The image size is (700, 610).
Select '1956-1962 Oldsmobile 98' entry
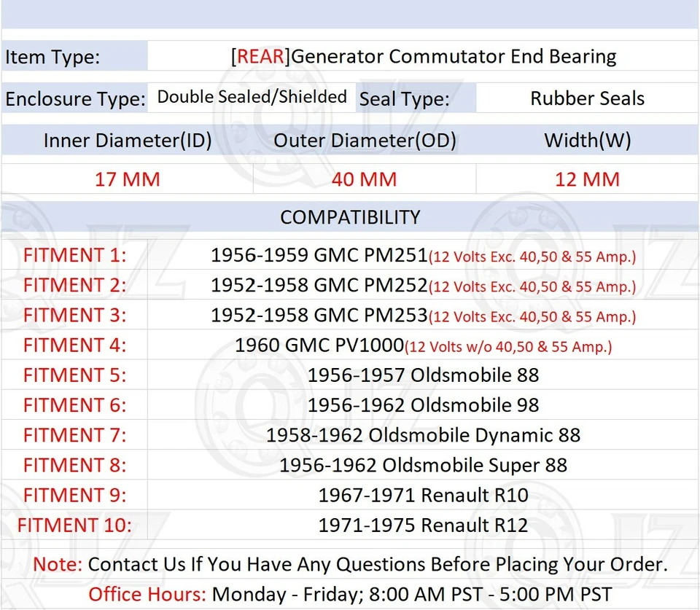tap(423, 405)
